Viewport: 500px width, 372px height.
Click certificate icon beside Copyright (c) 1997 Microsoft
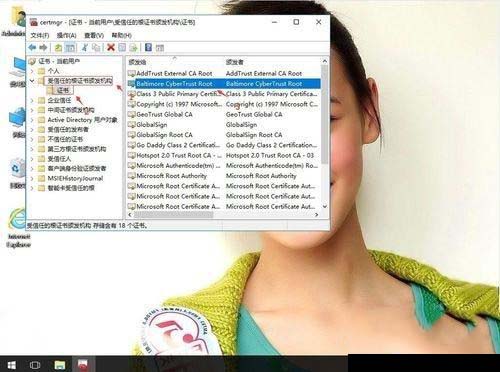click(x=132, y=104)
